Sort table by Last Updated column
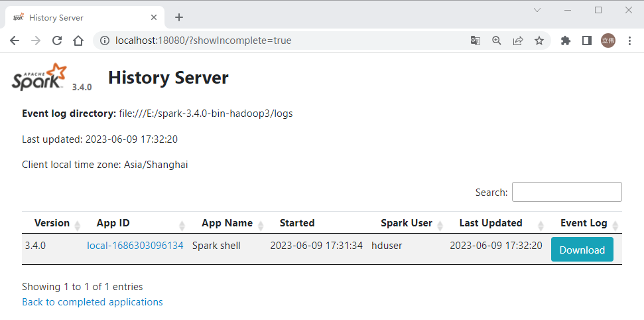The width and height of the screenshot is (644, 320). (491, 223)
